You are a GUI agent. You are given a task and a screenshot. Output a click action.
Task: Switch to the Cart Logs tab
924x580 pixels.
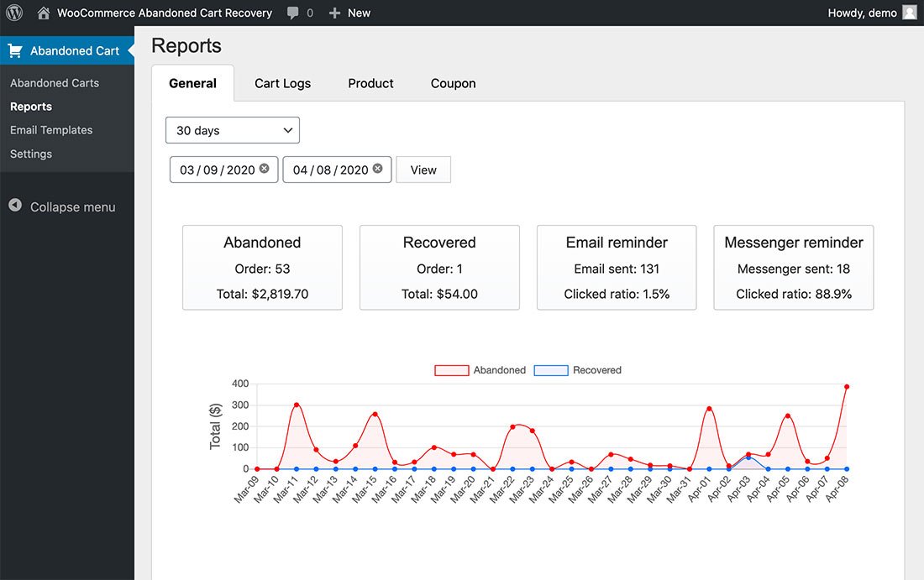pos(282,84)
